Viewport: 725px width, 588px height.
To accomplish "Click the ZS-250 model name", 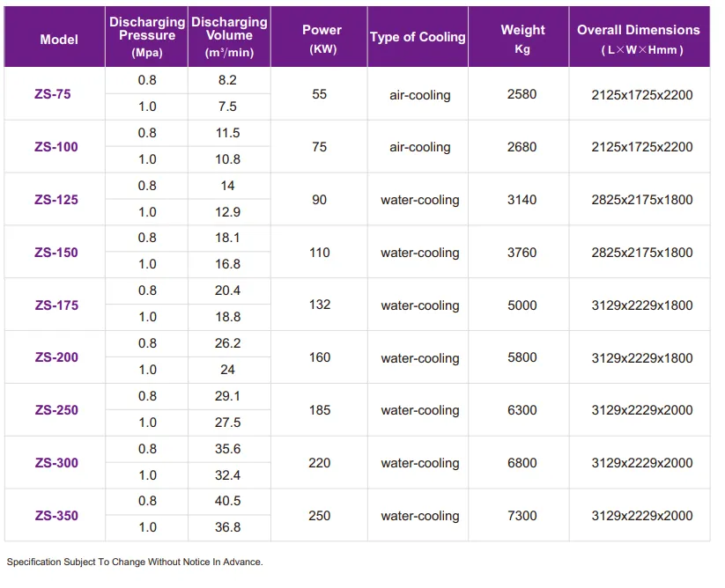I will (56, 410).
